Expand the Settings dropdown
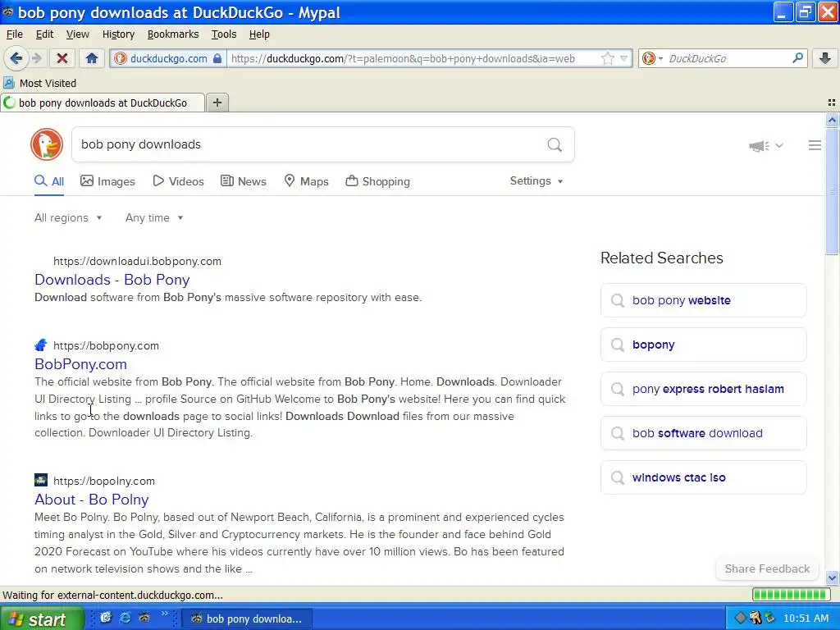This screenshot has height=630, width=840. point(536,181)
